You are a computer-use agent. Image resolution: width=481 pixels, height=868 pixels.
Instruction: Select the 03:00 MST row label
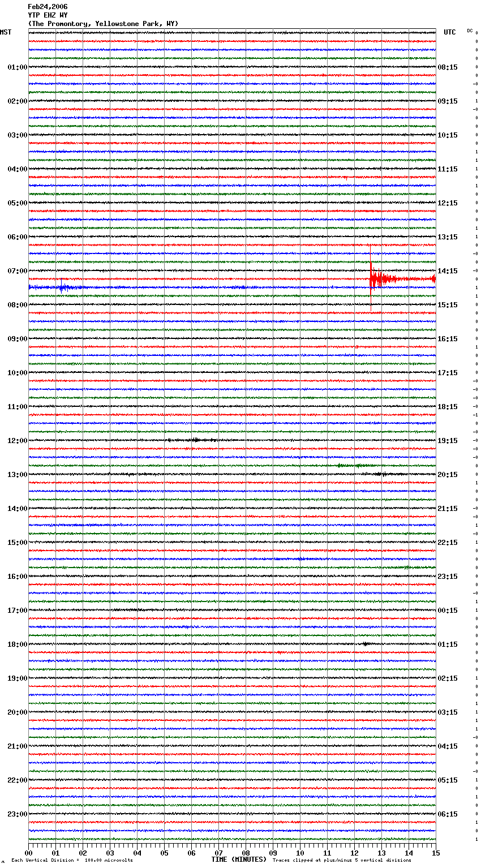(x=17, y=135)
